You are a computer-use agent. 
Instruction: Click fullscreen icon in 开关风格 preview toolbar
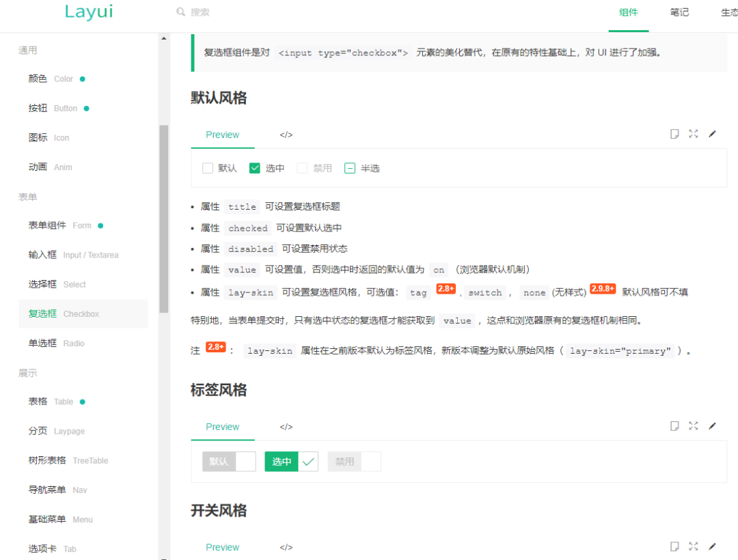pos(694,546)
